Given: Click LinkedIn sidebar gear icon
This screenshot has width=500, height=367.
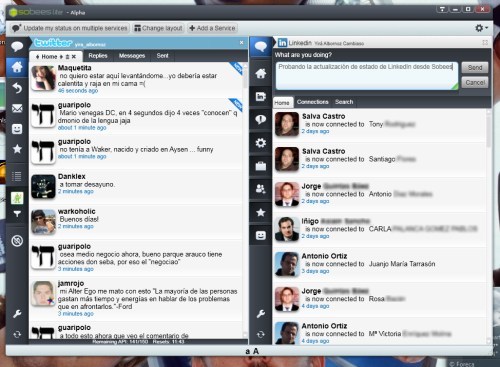Looking at the screenshot, I should (261, 143).
